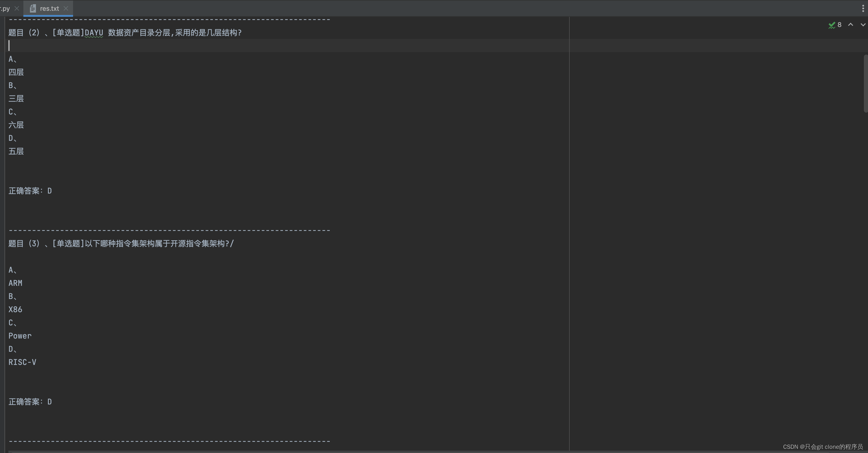Jump to next highlighted problem arrow
This screenshot has width=868, height=453.
863,25
